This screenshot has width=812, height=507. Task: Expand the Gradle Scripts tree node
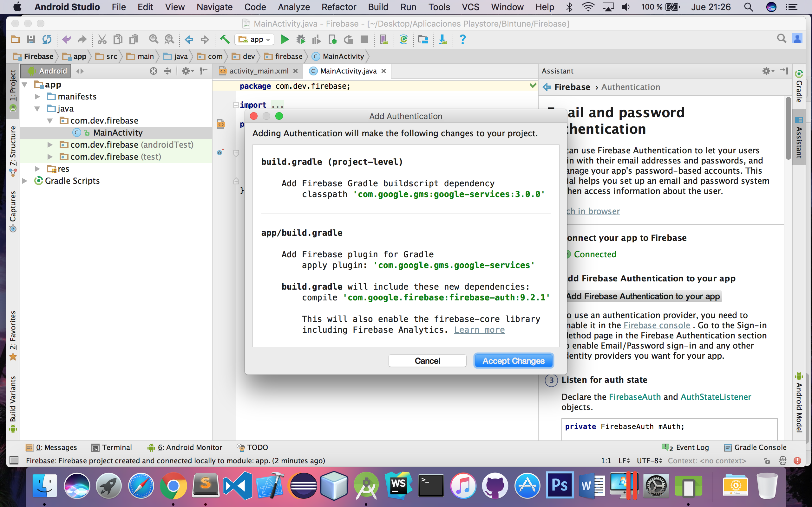click(25, 181)
